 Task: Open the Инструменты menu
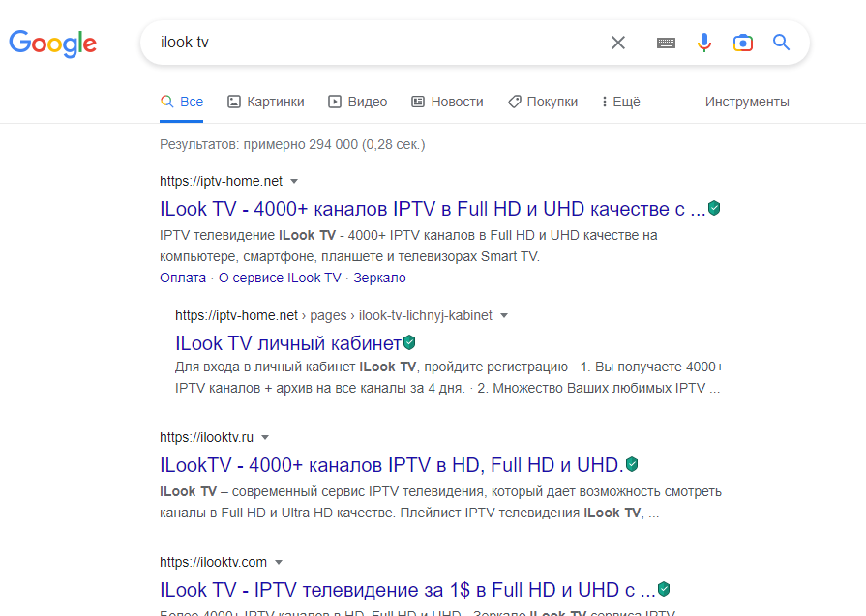747,101
